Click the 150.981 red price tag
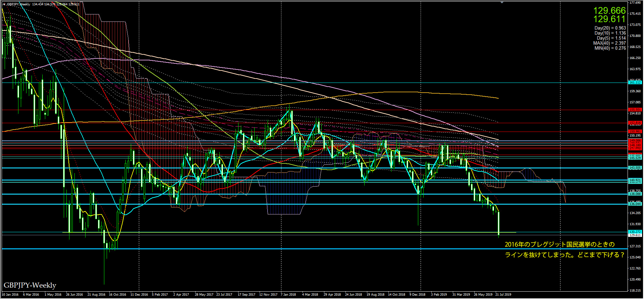The height and width of the screenshot is (299, 644). tap(635, 132)
